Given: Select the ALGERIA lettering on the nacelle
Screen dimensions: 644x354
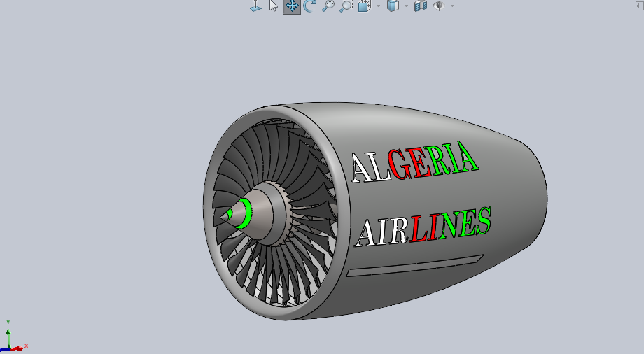Looking at the screenshot, I should (x=415, y=162).
